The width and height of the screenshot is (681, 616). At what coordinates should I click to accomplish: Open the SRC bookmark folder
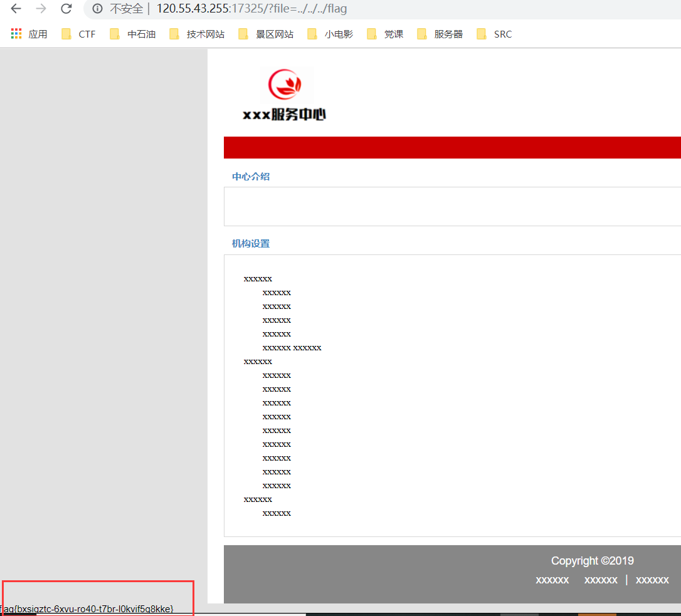[x=494, y=34]
